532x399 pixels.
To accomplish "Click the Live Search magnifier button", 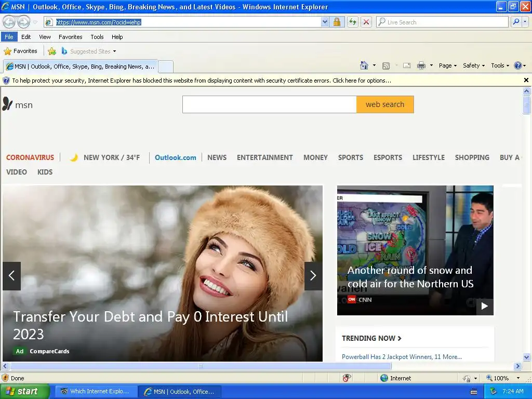I will tap(516, 22).
